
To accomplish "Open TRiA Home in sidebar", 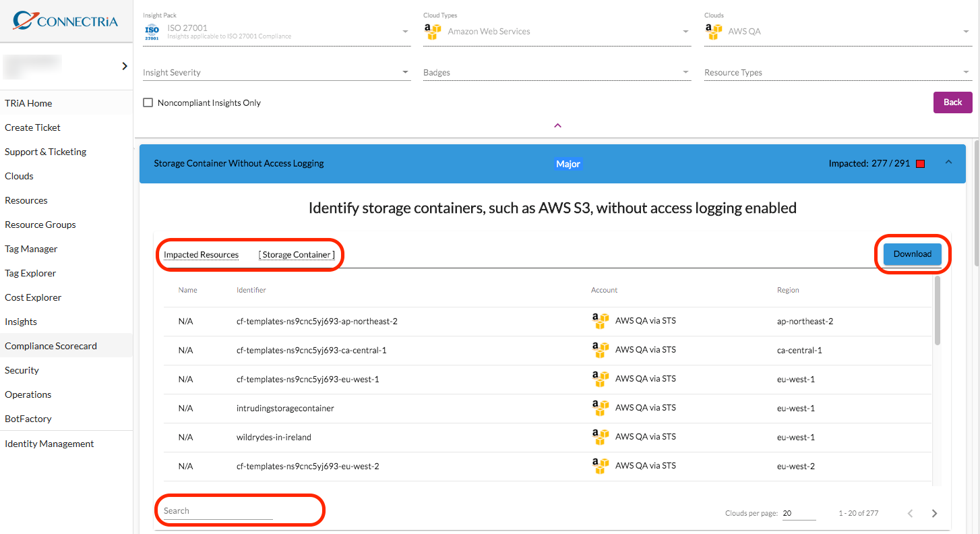I will tap(66, 103).
